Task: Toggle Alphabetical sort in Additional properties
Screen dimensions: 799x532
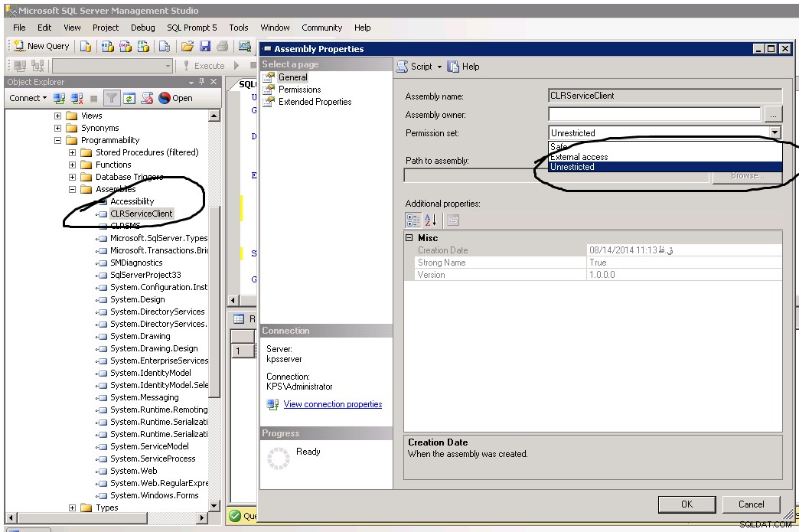Action: (431, 220)
